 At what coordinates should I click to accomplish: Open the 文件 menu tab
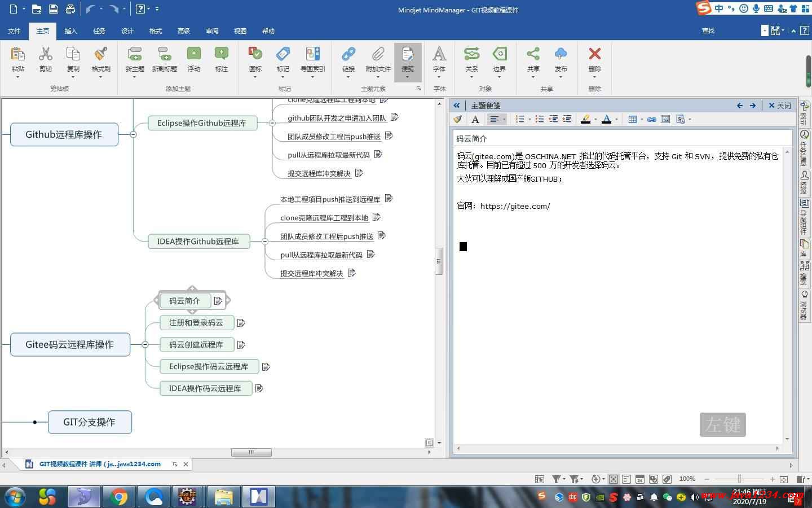point(14,31)
